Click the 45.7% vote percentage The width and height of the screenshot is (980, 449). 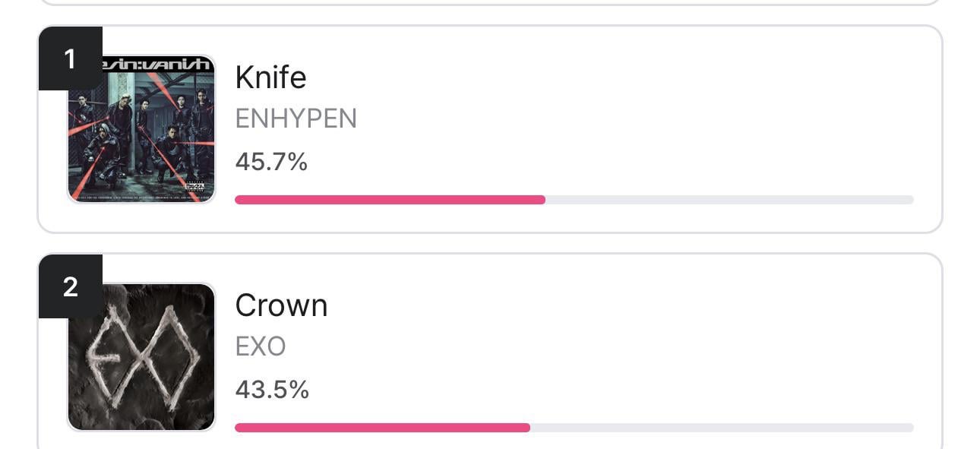tap(271, 161)
